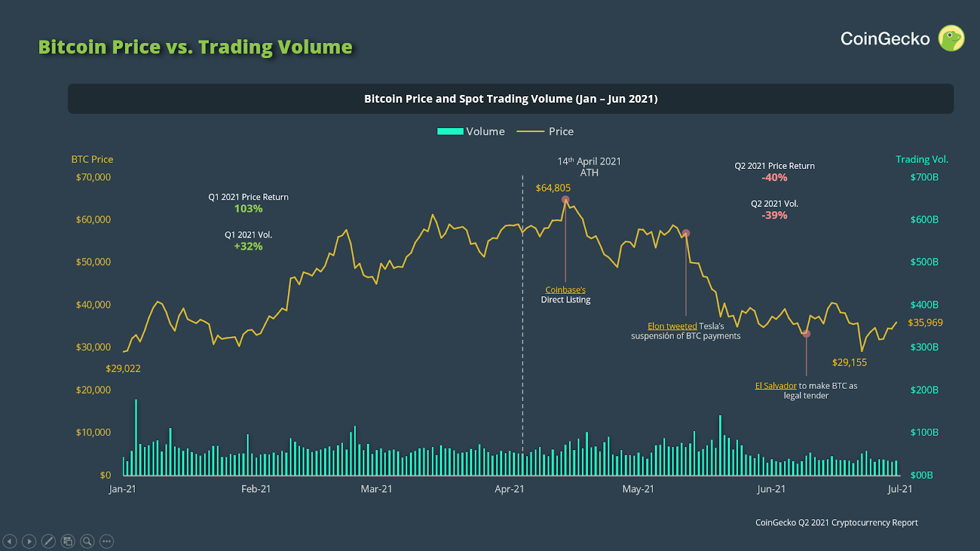This screenshot has height=551, width=980.
Task: Activate the zoom magnifier control
Action: [x=88, y=541]
